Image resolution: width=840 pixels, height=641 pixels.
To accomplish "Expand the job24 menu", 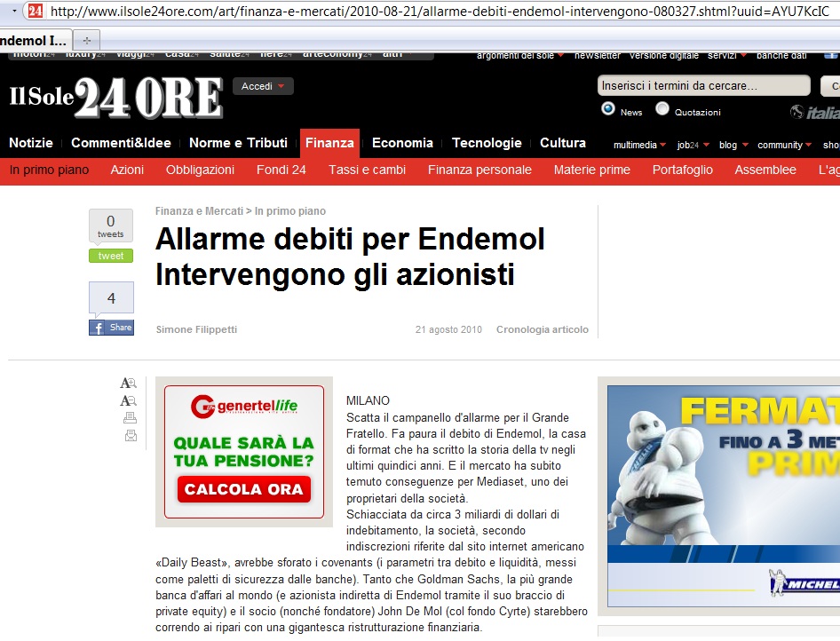I will (x=693, y=145).
